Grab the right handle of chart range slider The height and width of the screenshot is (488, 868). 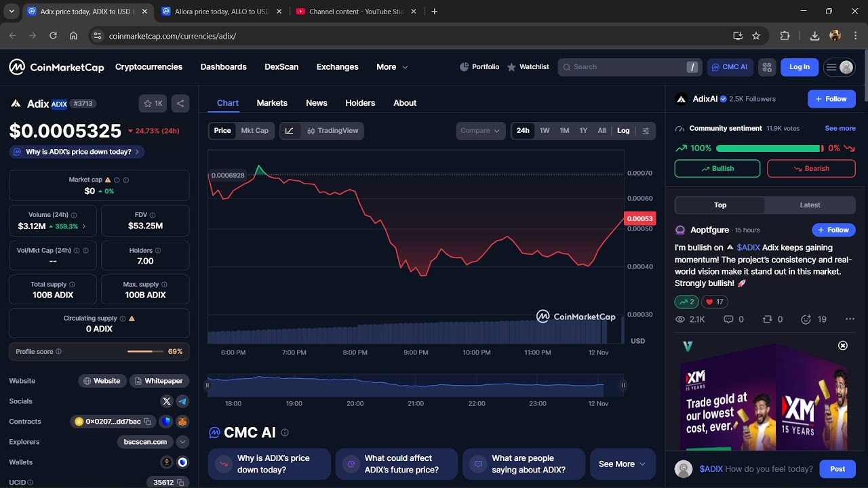coord(623,385)
